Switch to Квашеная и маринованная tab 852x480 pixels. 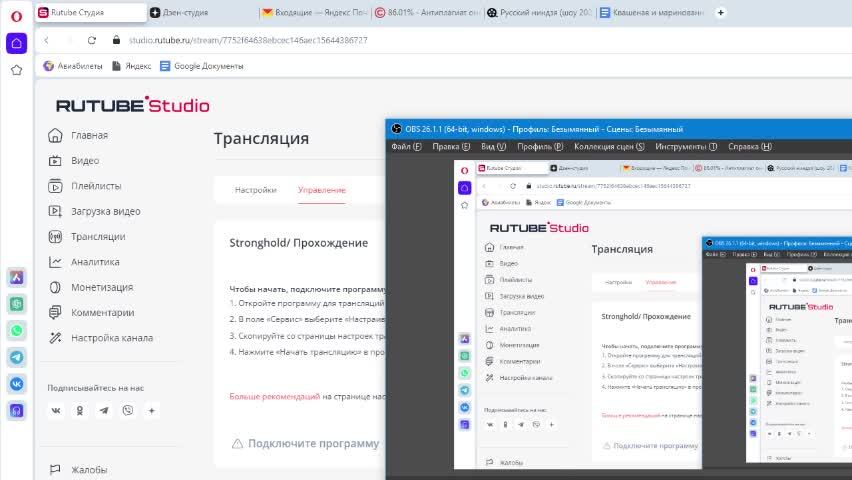[652, 13]
